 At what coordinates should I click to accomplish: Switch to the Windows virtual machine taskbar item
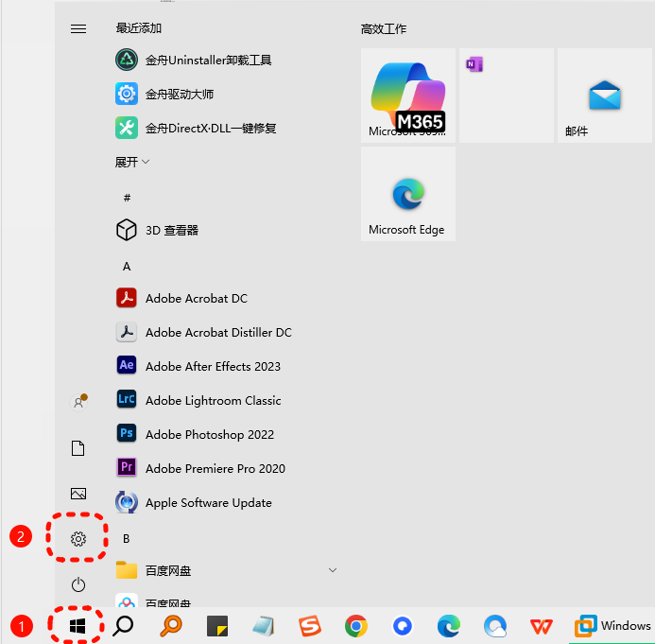click(x=612, y=626)
